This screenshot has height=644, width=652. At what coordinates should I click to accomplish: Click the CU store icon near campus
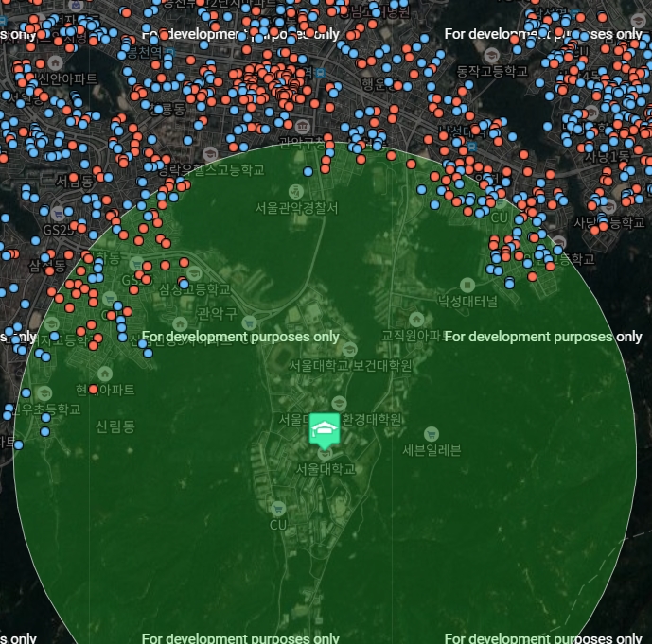coord(277,509)
